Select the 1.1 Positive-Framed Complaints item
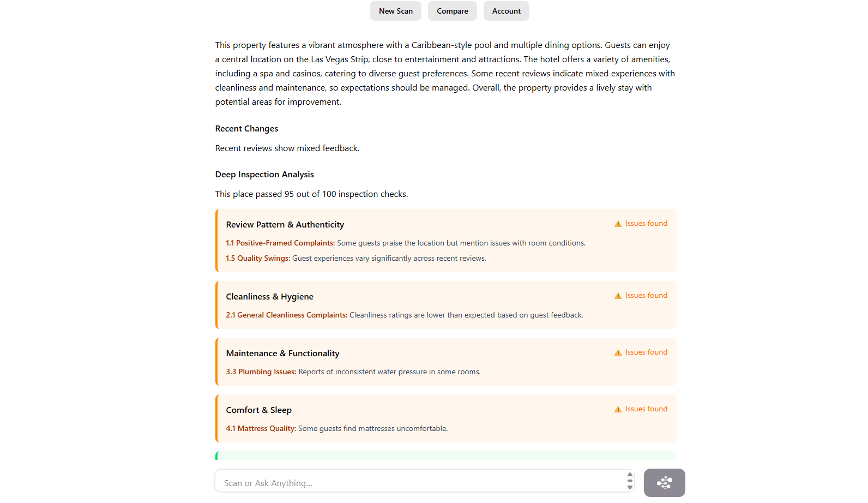This screenshot has height=503, width=868. (406, 243)
